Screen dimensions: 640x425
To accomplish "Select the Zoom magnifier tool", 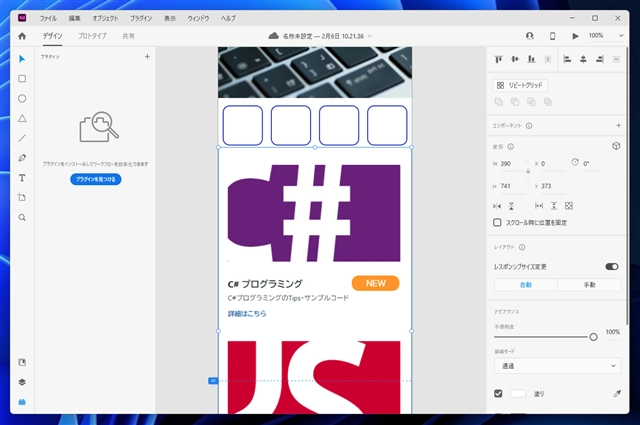I will tap(22, 218).
